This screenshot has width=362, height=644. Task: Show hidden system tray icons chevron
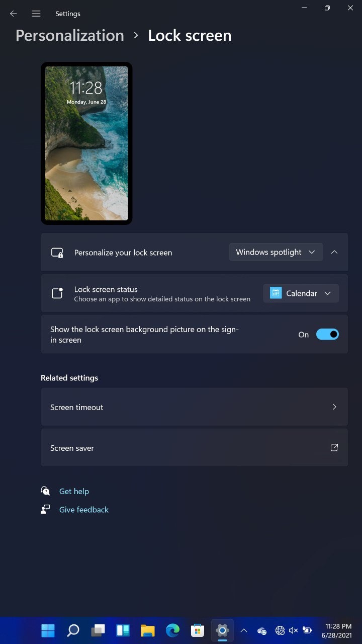click(244, 630)
